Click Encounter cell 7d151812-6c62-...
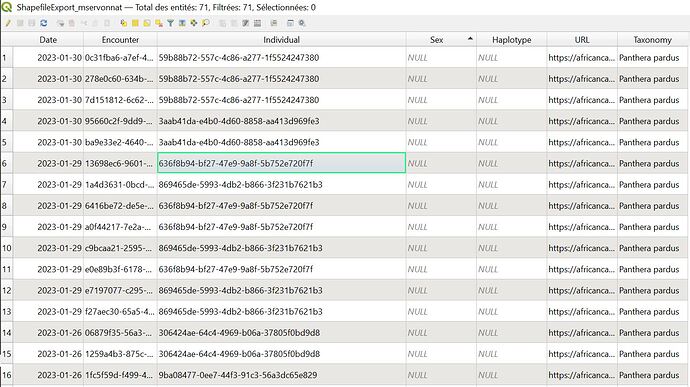 coord(120,100)
